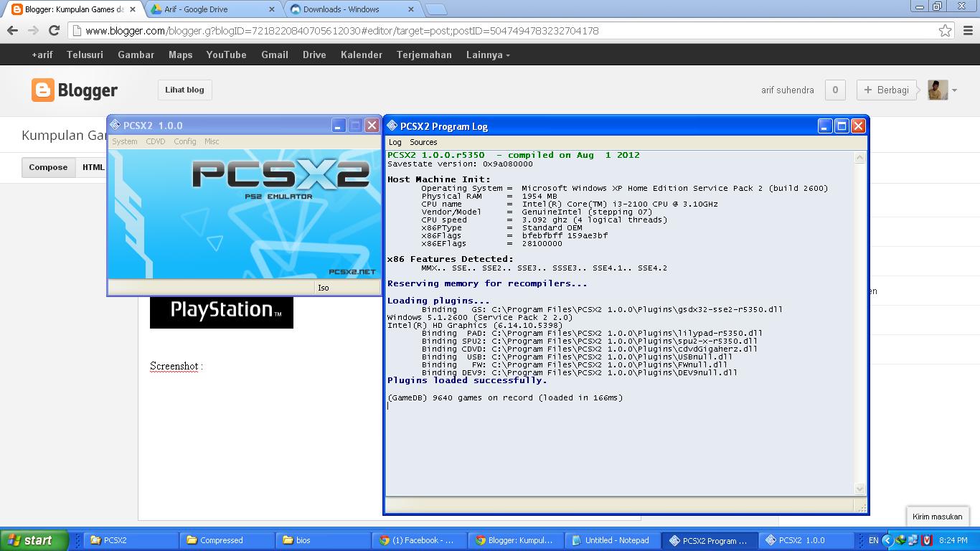Click the orange Blogger logo icon

coord(43,90)
